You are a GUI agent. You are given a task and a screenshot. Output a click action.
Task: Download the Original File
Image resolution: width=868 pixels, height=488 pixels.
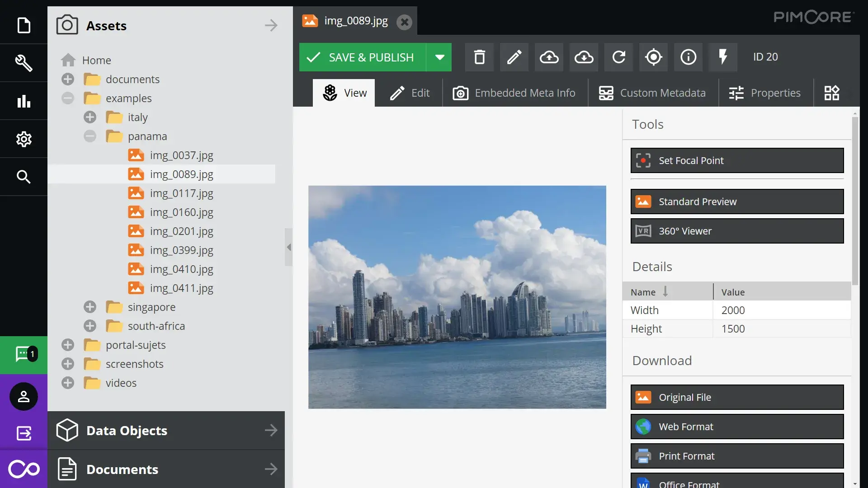click(737, 397)
